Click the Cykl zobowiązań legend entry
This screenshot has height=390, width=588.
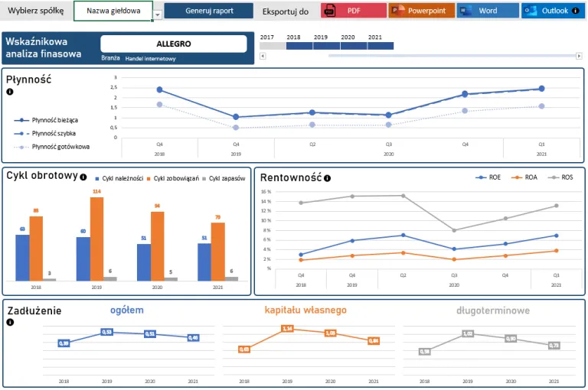pos(175,178)
